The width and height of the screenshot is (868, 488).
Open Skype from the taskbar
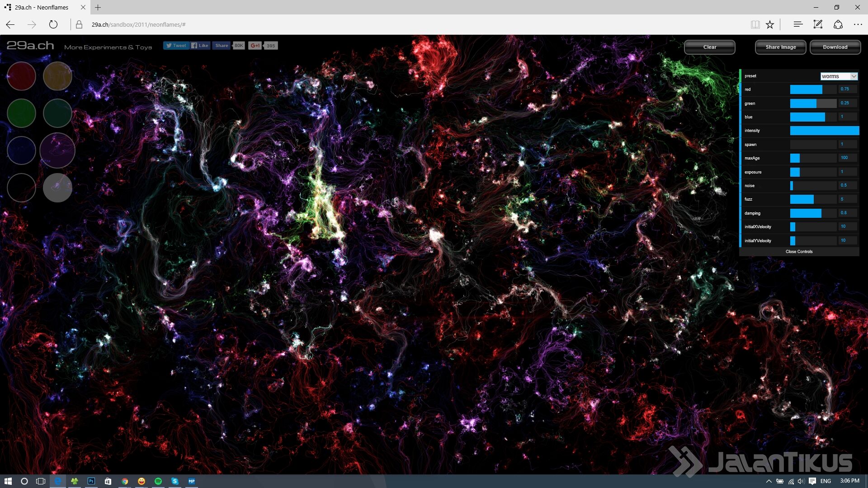tap(175, 481)
